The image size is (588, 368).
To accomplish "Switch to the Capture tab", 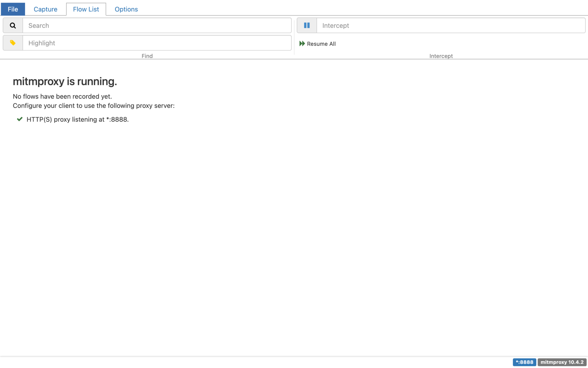I will tap(45, 9).
